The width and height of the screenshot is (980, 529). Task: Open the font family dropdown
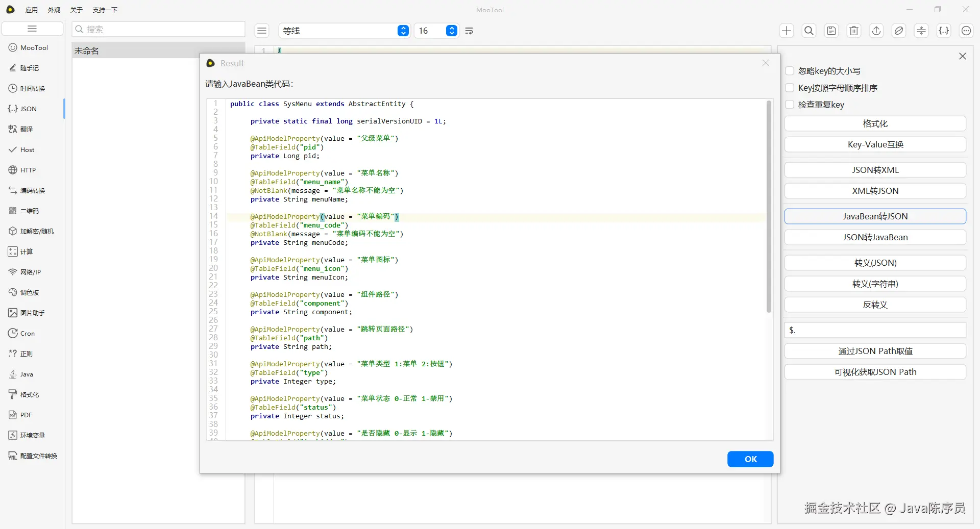[x=403, y=31]
